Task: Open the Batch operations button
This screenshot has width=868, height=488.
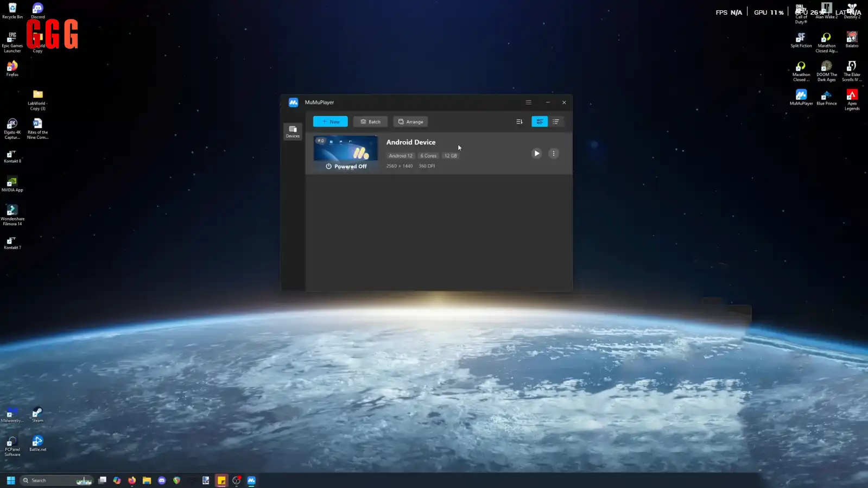Action: (x=370, y=122)
